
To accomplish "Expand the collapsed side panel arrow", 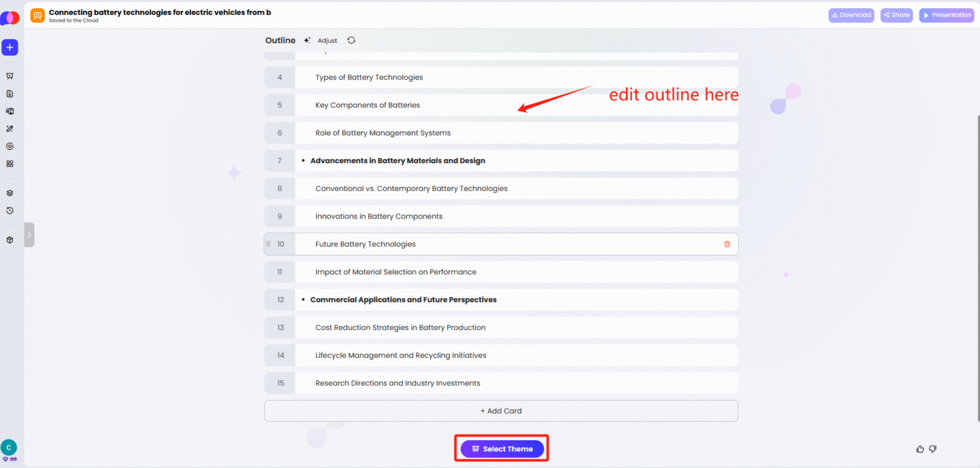I will pos(29,235).
